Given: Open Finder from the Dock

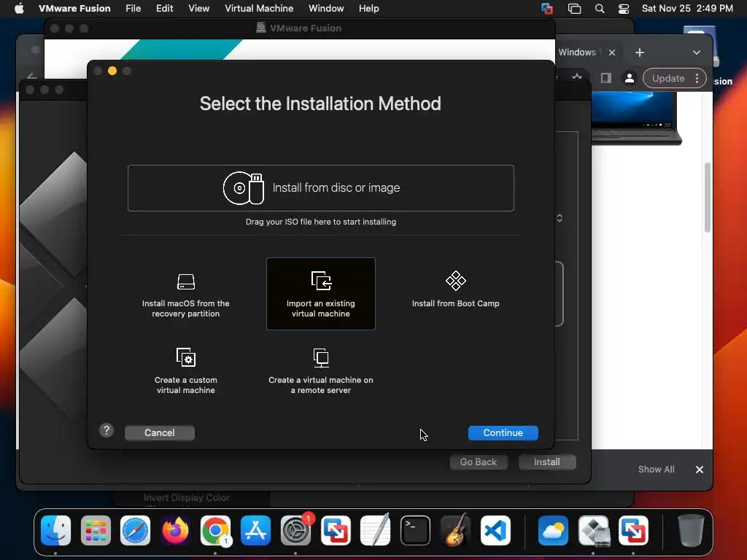Looking at the screenshot, I should click(x=55, y=530).
